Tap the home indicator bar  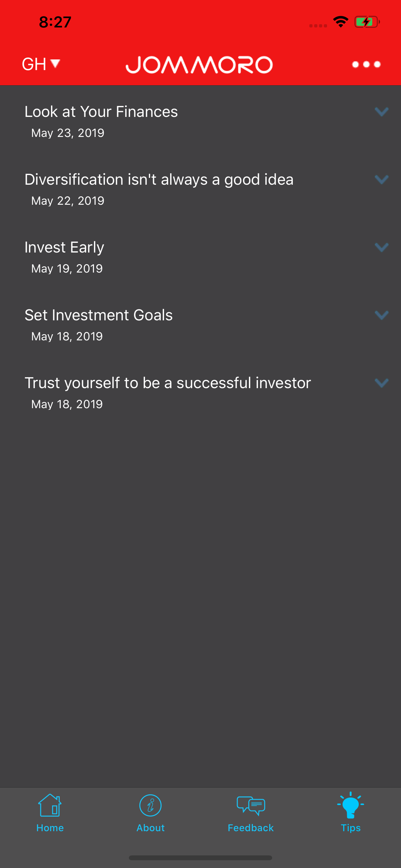[200, 858]
